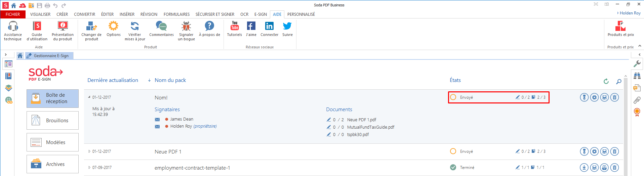The height and width of the screenshot is (176, 644).
Task: Open the E-SIGN ribbon tab
Action: 260,14
